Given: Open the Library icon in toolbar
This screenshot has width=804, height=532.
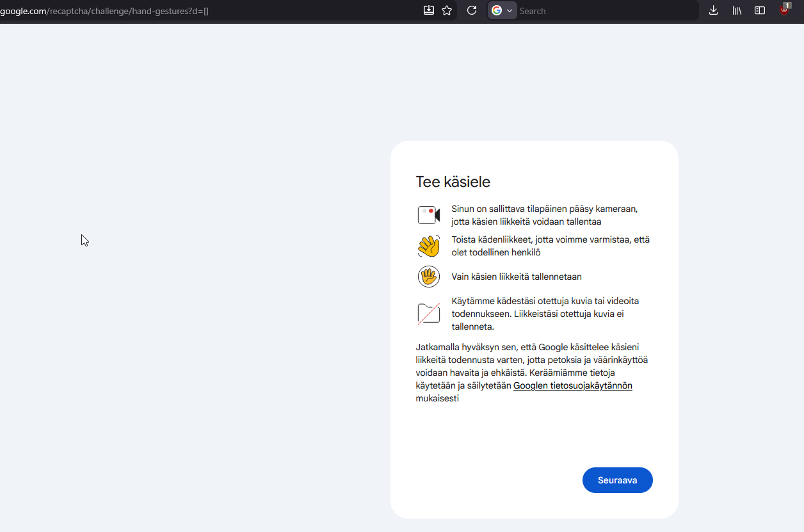Looking at the screenshot, I should [737, 10].
